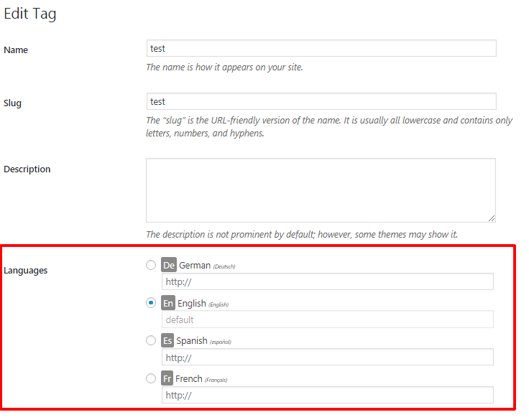This screenshot has width=529, height=420.
Task: Click the French (Français) language label
Action: [201, 378]
